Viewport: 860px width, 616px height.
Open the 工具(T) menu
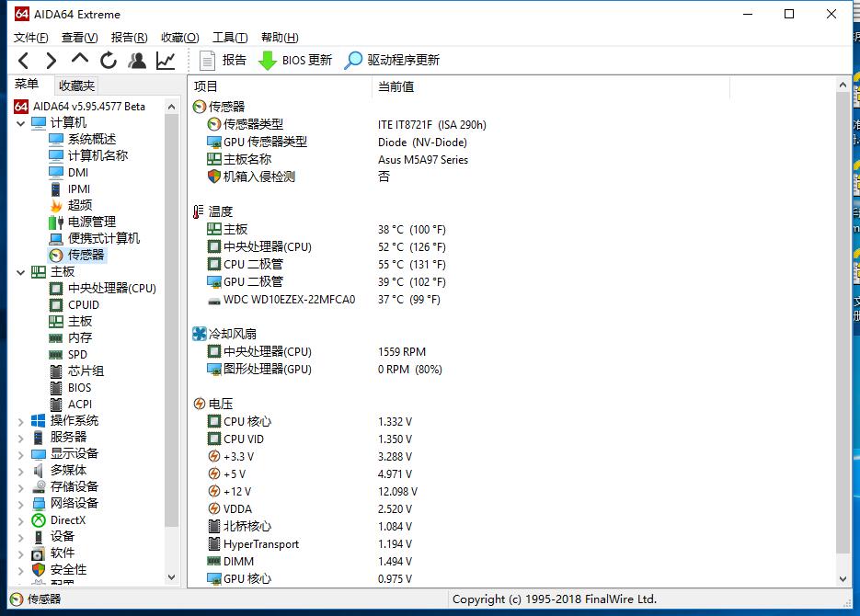[x=230, y=38]
